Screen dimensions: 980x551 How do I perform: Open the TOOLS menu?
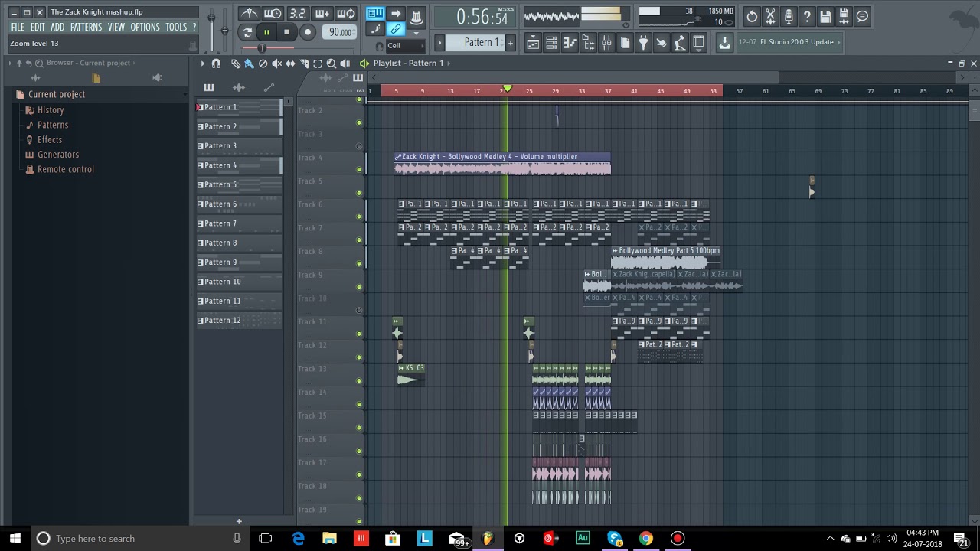pyautogui.click(x=176, y=27)
